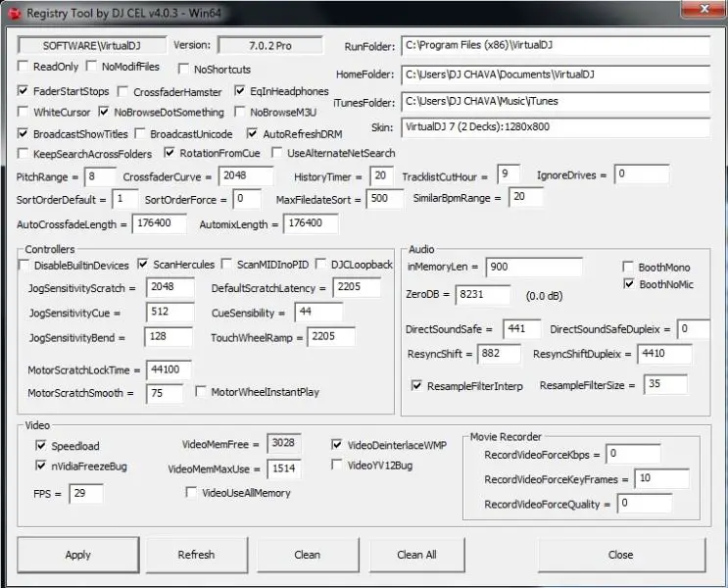Toggle ResampleFilterInterp checkbox
This screenshot has width=728, height=588.
(x=416, y=385)
